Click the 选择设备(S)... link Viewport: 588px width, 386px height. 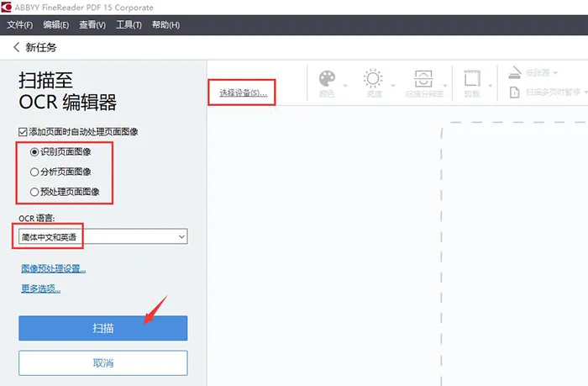tap(244, 93)
